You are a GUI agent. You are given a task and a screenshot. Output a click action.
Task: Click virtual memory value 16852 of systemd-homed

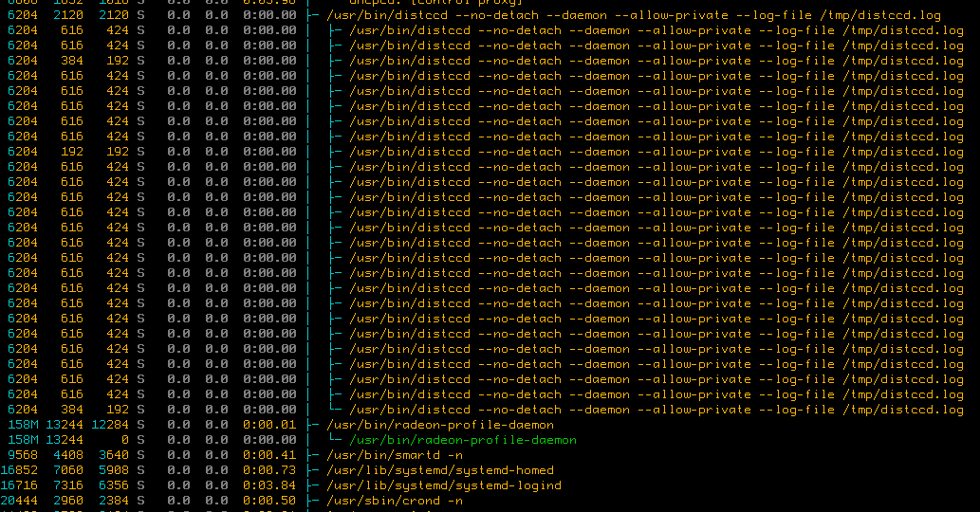(19, 470)
